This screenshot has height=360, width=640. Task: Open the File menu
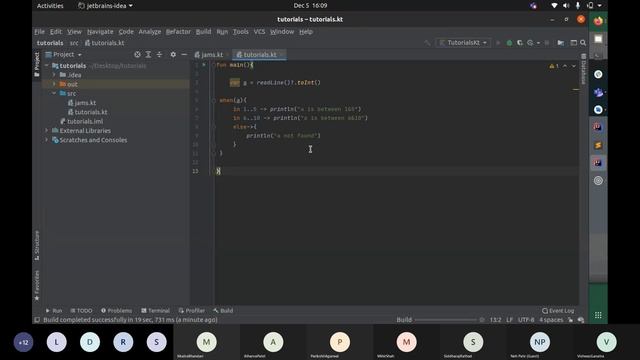pos(40,31)
